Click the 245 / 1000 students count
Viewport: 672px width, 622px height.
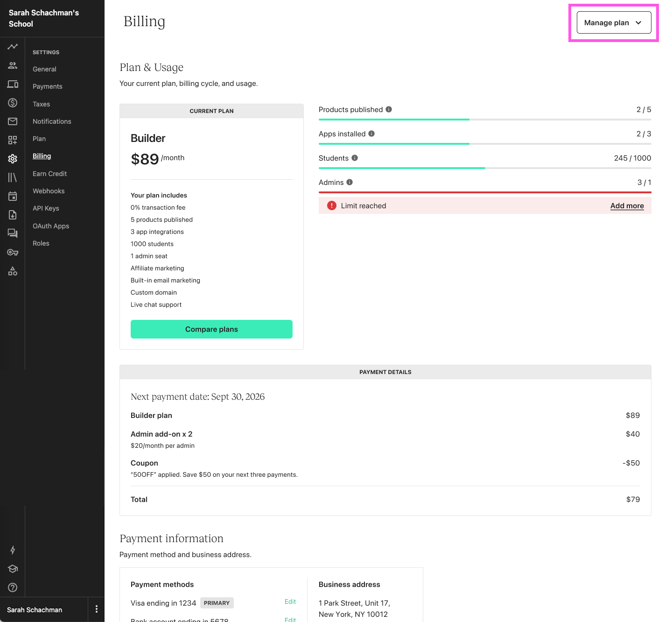(632, 158)
